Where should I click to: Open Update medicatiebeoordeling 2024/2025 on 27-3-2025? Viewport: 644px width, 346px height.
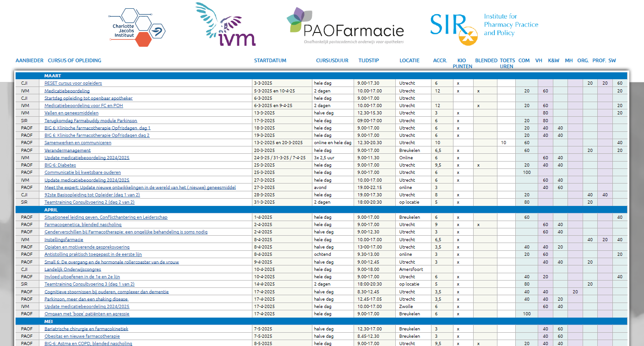point(87,180)
